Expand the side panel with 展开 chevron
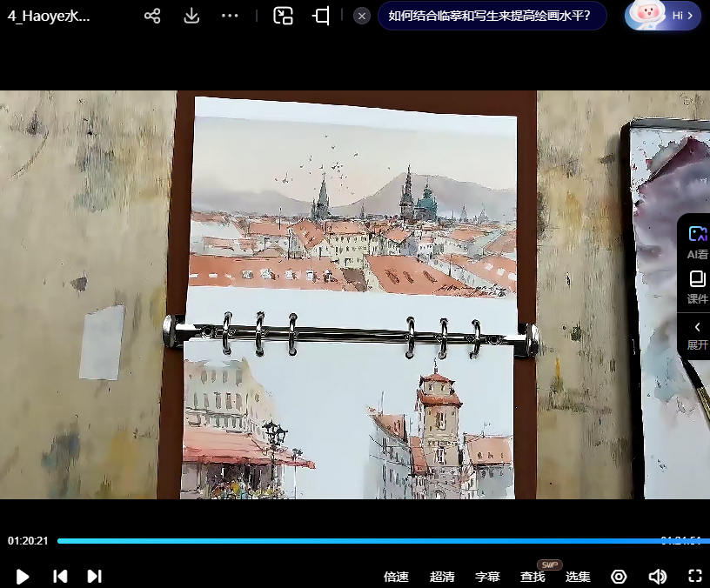The height and width of the screenshot is (588, 710). click(697, 335)
